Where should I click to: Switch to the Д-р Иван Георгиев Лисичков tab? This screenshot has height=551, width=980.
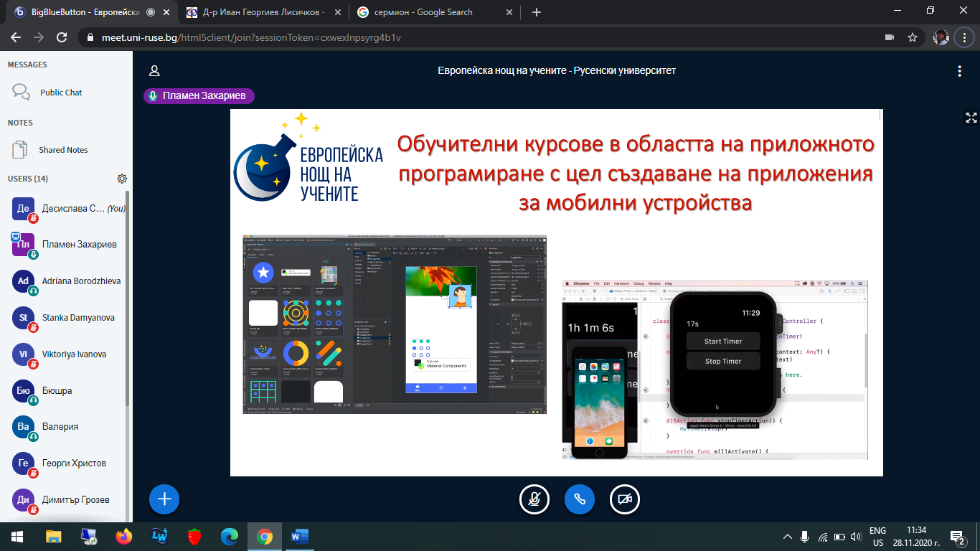click(x=263, y=12)
